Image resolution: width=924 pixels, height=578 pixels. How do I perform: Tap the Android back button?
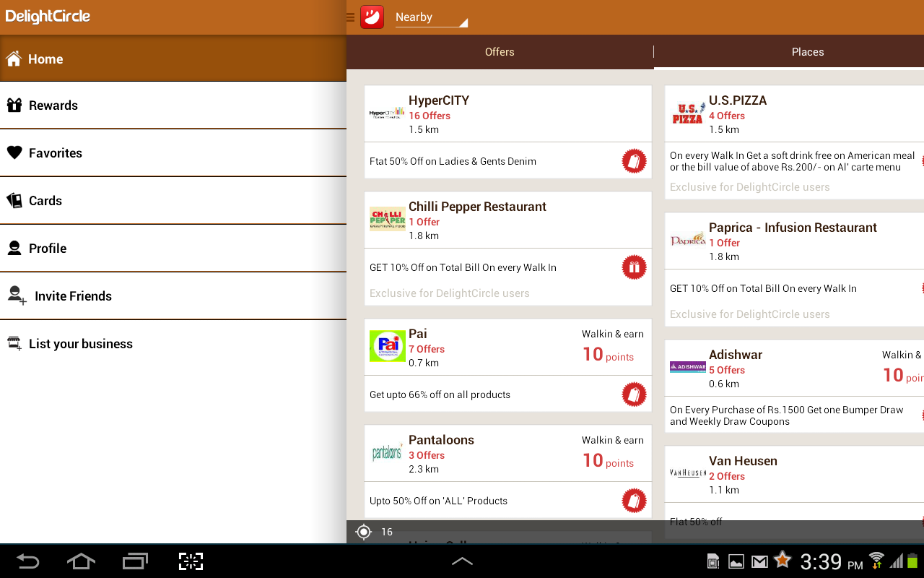[x=27, y=561]
